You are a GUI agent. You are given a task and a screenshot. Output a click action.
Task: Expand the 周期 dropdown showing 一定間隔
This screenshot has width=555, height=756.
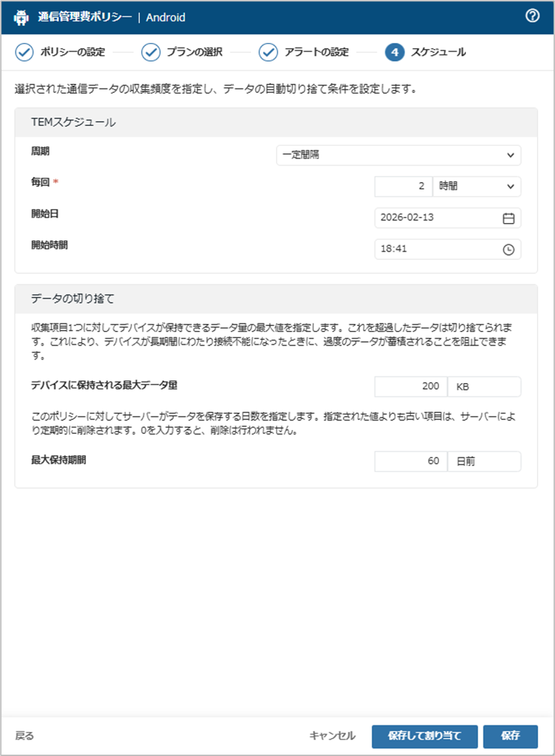click(x=398, y=155)
